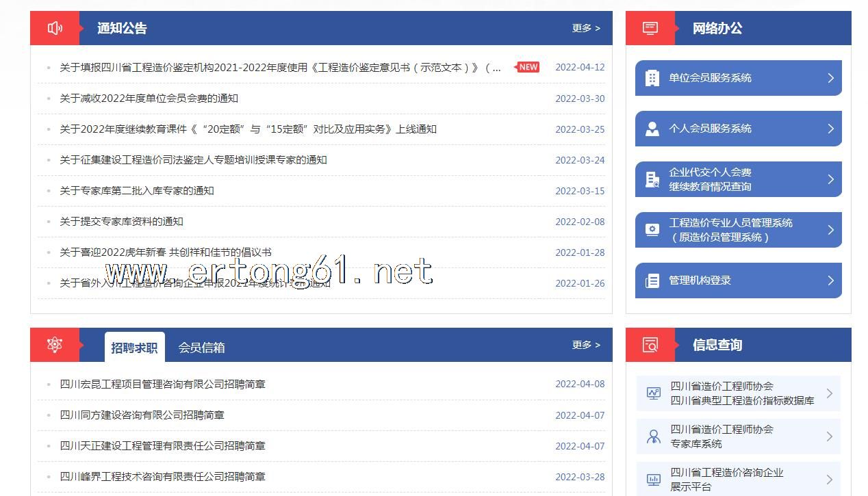Click the document icon for 管理机构登录
The height and width of the screenshot is (496, 868).
(x=652, y=280)
